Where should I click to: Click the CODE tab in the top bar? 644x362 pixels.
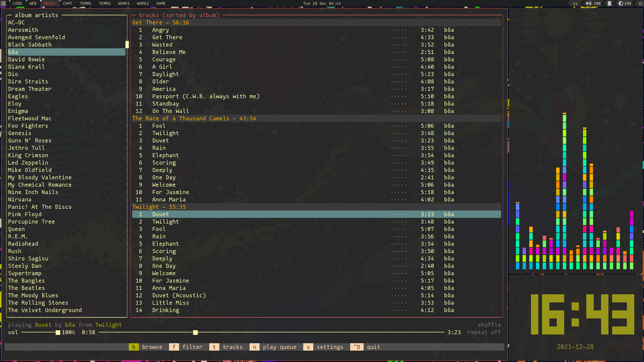click(x=17, y=3)
